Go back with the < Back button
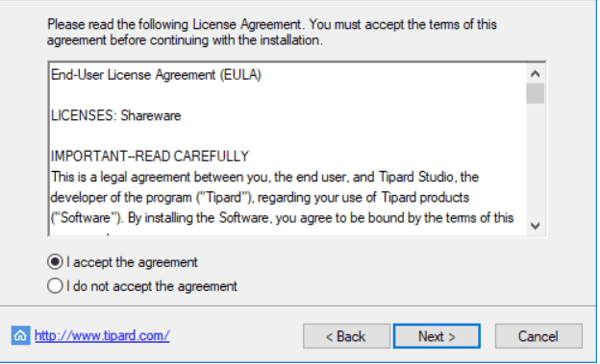This screenshot has height=364, width=600. click(346, 336)
